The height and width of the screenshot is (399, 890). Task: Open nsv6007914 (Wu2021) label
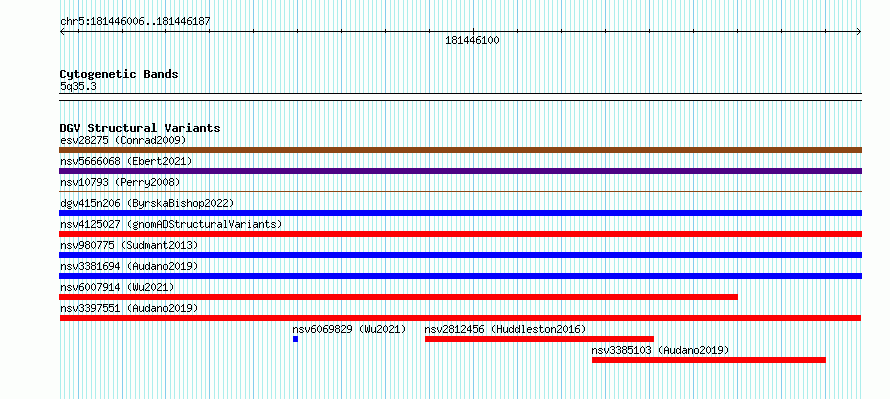pos(117,287)
